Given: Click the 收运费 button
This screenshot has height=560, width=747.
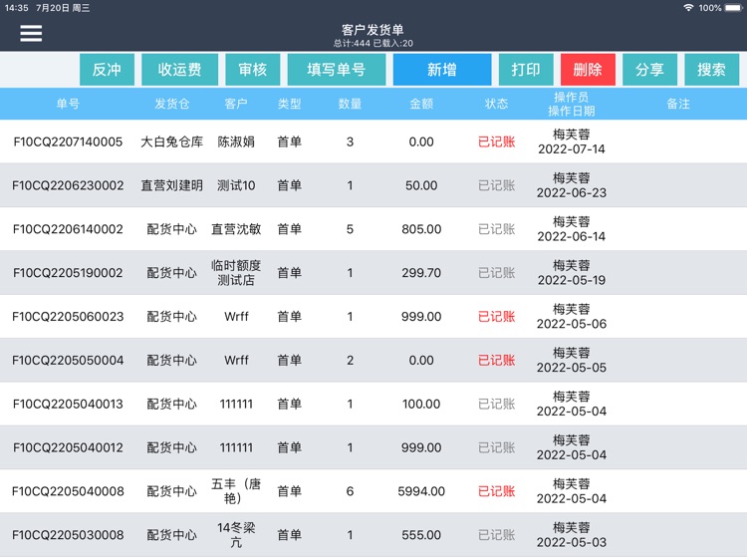Looking at the screenshot, I should pos(179,70).
